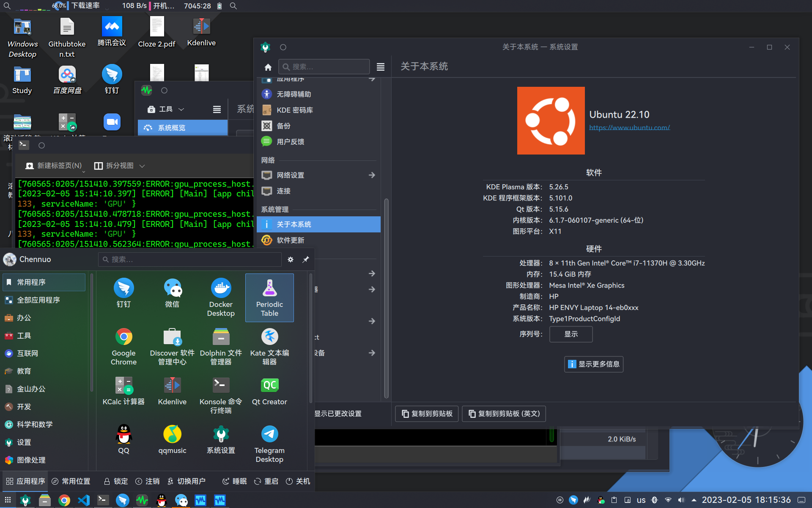This screenshot has height=508, width=812.
Task: Open 无障碍辅助 settings
Action: 318,94
